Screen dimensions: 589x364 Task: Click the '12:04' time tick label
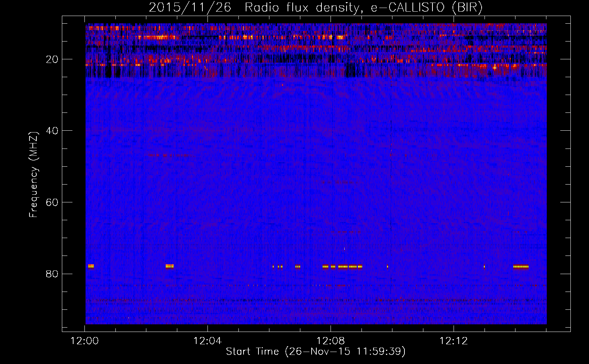click(207, 341)
